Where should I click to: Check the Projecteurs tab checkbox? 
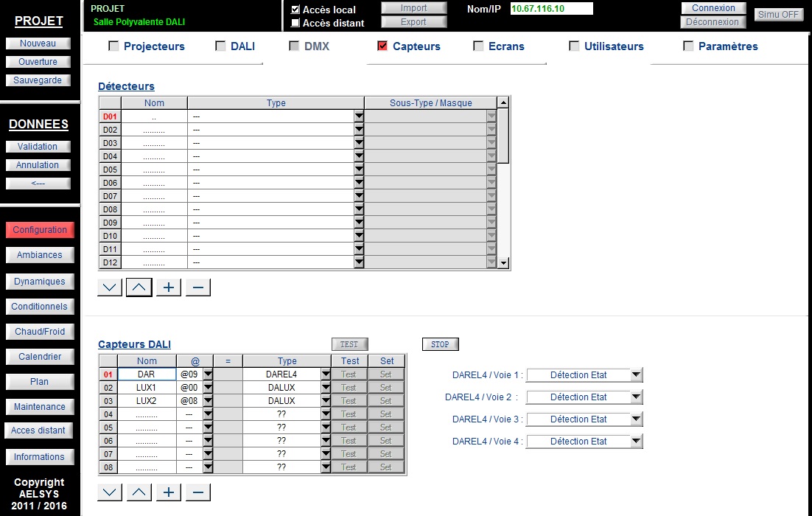tap(113, 46)
